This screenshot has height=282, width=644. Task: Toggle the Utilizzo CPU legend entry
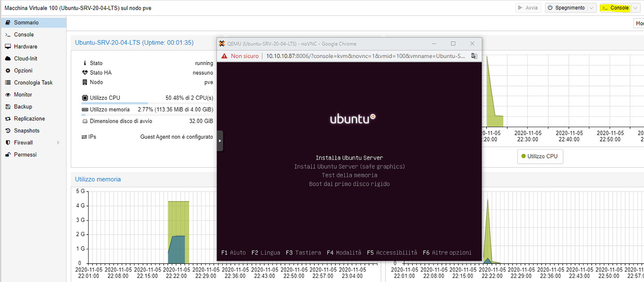(x=540, y=157)
